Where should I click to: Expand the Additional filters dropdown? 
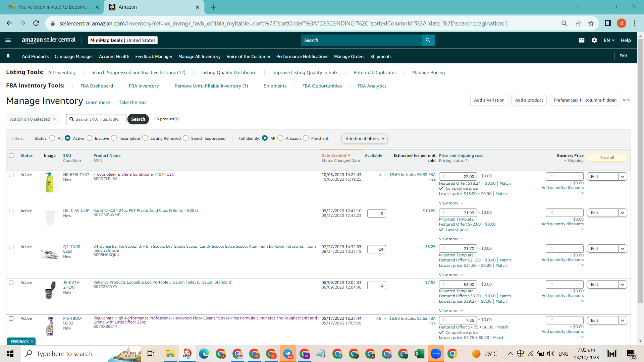point(365,138)
